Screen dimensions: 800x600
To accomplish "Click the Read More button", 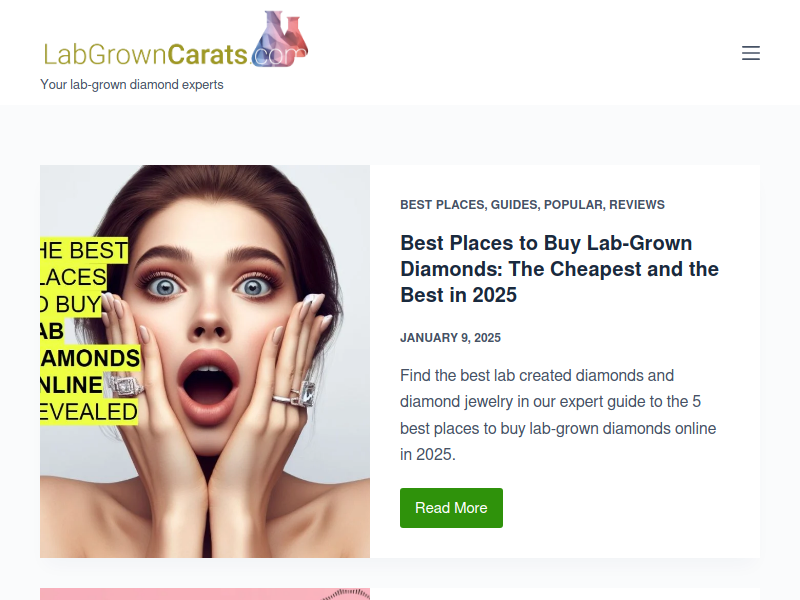I will tap(451, 508).
